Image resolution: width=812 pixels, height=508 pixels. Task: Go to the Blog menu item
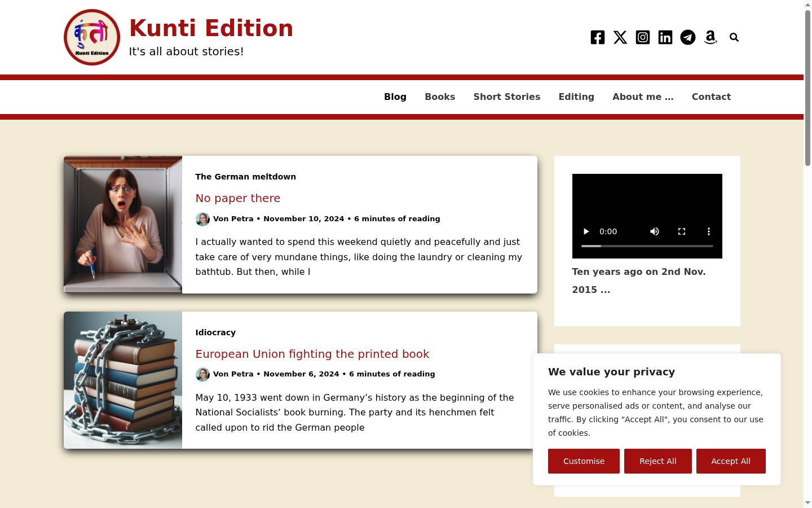(395, 97)
